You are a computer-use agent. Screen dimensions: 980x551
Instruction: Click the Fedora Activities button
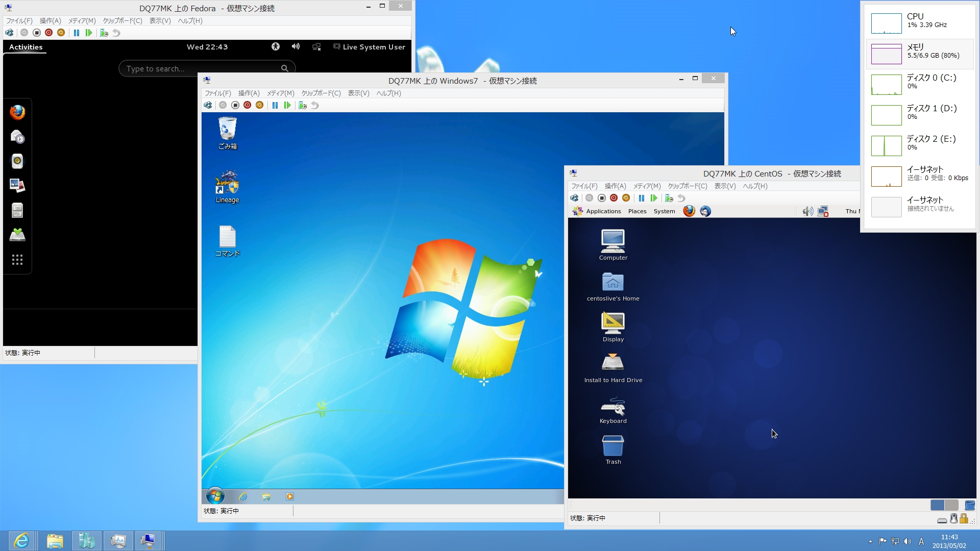(26, 47)
